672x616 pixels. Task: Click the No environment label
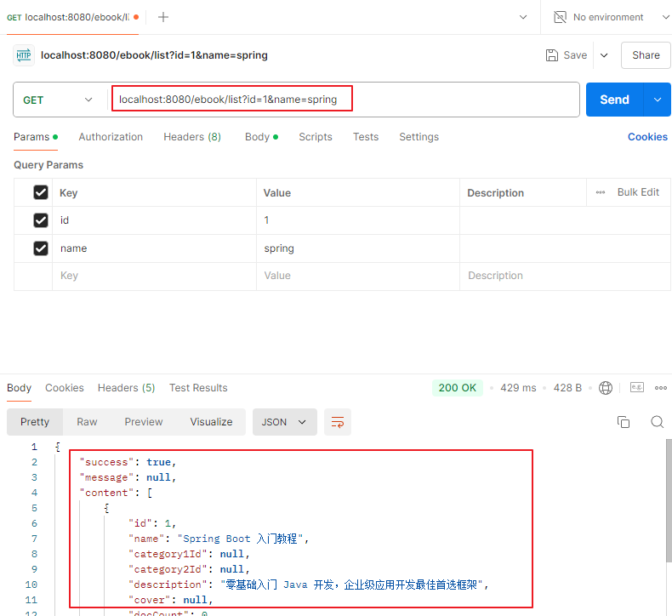[x=608, y=17]
